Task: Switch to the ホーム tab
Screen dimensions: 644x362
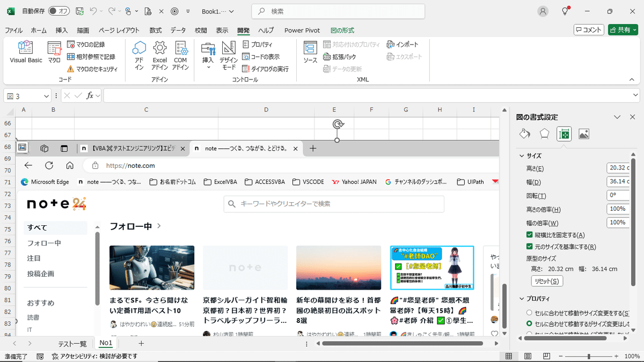Action: 39,31
